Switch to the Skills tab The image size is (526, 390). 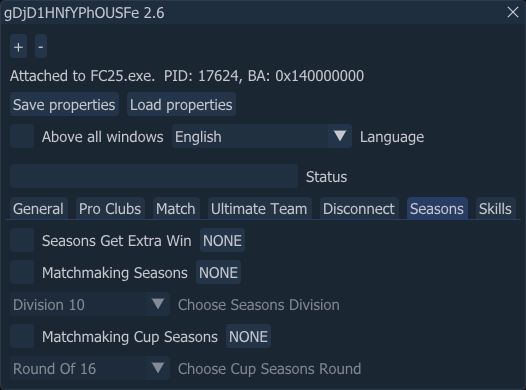coord(495,209)
